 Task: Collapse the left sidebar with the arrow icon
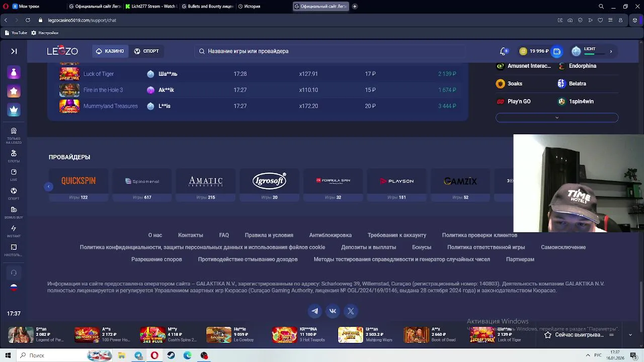[14, 51]
